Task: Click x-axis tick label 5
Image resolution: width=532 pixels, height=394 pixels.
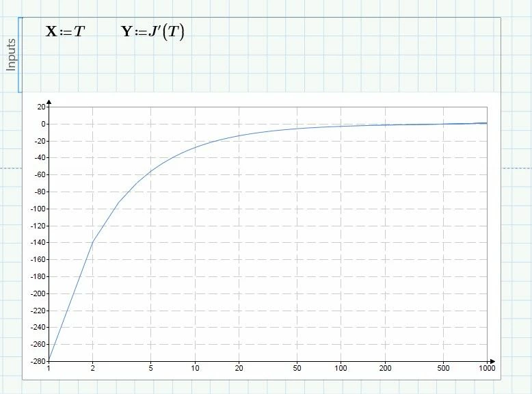Action: (x=150, y=368)
